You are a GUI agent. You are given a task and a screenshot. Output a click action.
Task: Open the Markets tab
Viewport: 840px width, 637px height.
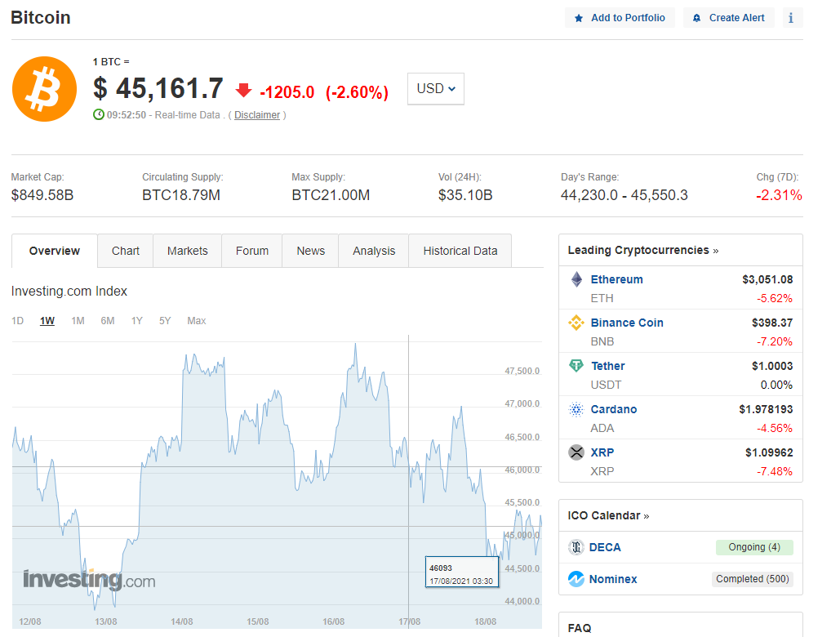click(x=188, y=251)
